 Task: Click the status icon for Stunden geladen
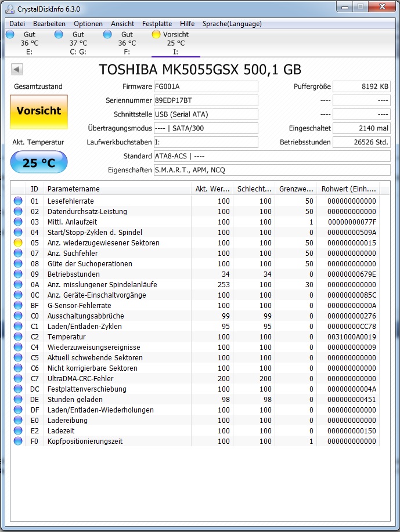point(18,399)
